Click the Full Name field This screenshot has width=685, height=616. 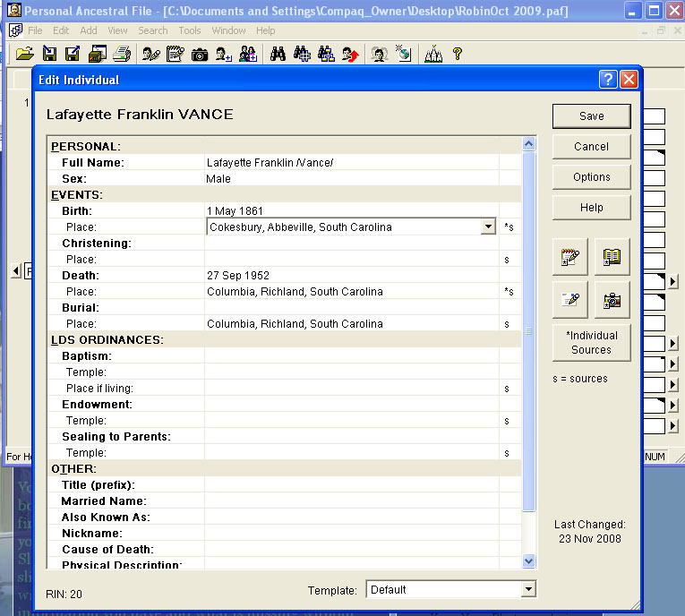352,163
